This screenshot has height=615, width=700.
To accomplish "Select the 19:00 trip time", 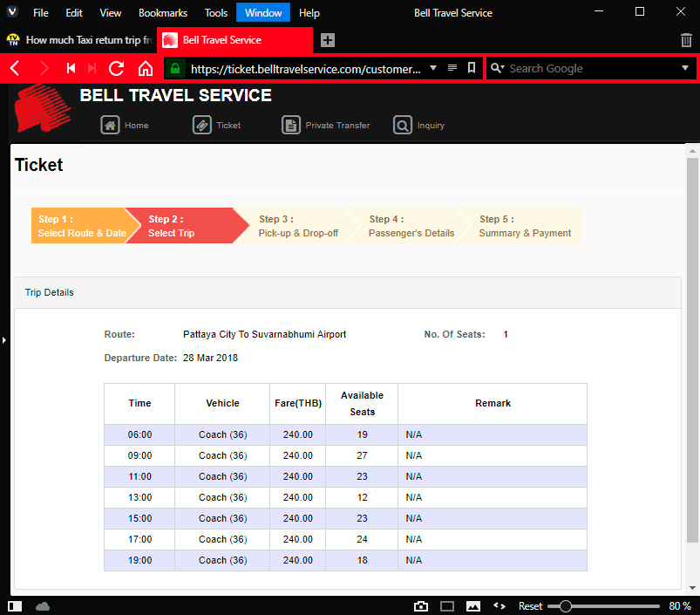I will tap(139, 561).
